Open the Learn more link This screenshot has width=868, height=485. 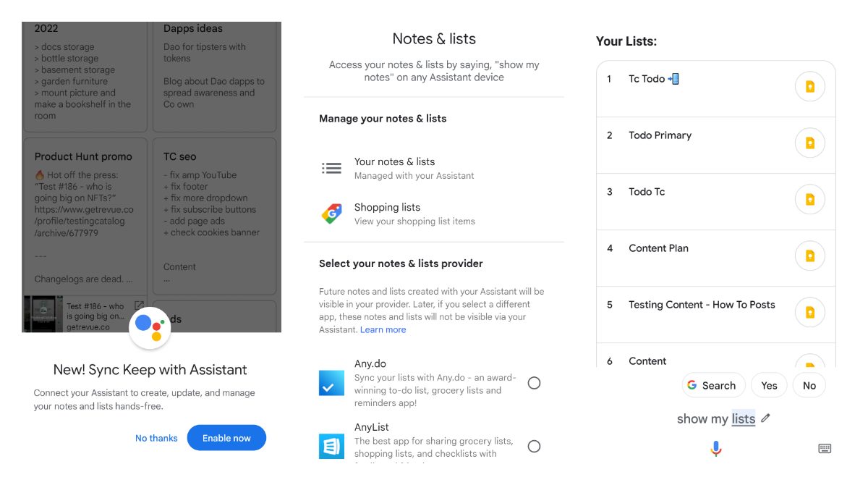tap(383, 329)
